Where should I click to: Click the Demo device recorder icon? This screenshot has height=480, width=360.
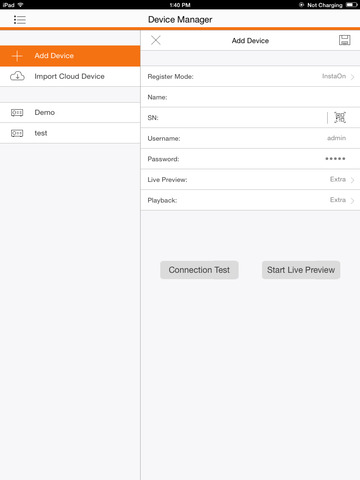pos(17,113)
